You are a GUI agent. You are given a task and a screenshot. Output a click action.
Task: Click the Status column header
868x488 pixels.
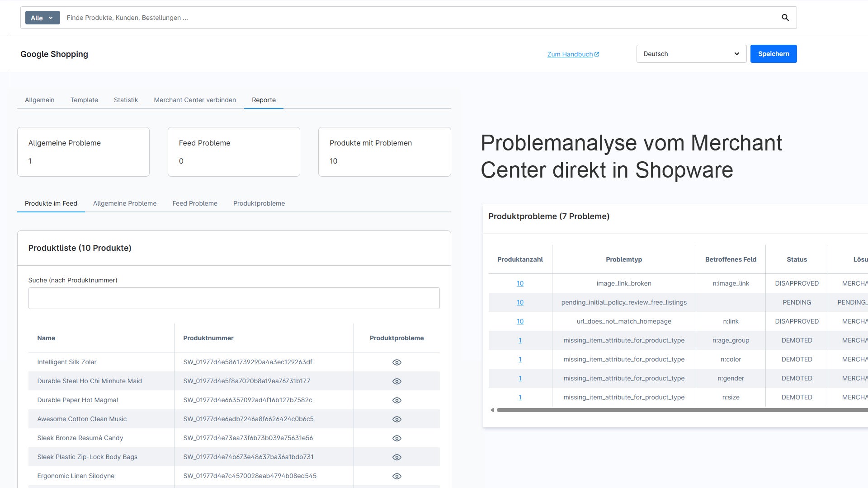[x=797, y=259]
